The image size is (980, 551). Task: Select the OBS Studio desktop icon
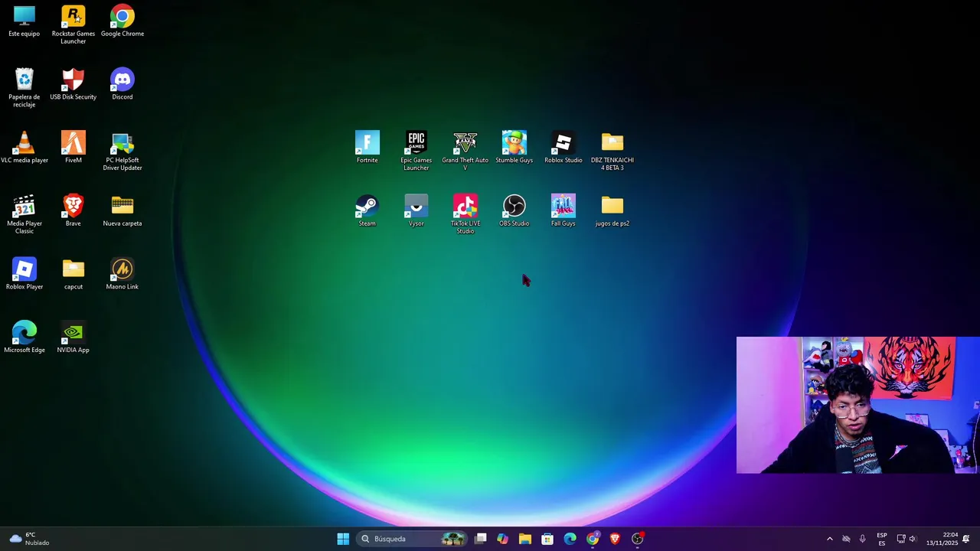pyautogui.click(x=514, y=211)
